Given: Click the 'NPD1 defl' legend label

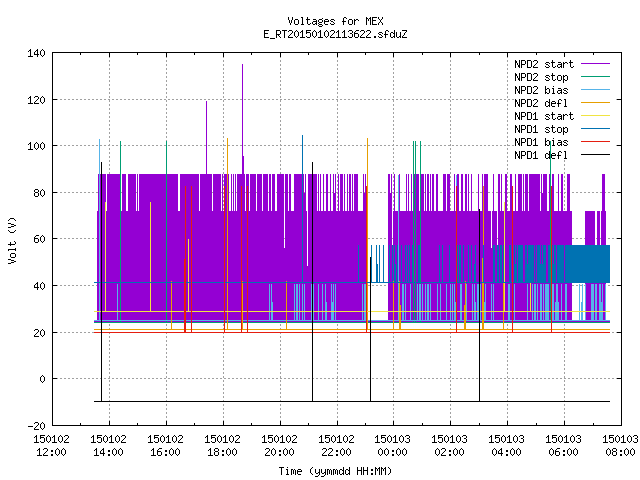Looking at the screenshot, I should [541, 156].
